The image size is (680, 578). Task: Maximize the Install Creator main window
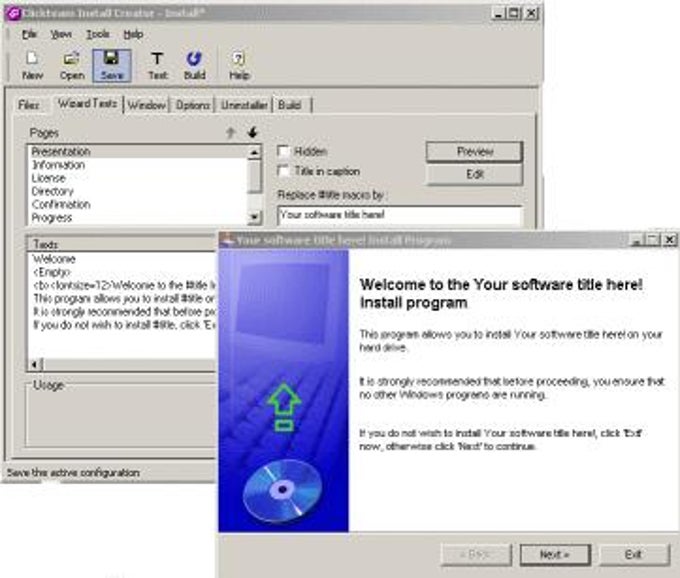click(x=514, y=13)
